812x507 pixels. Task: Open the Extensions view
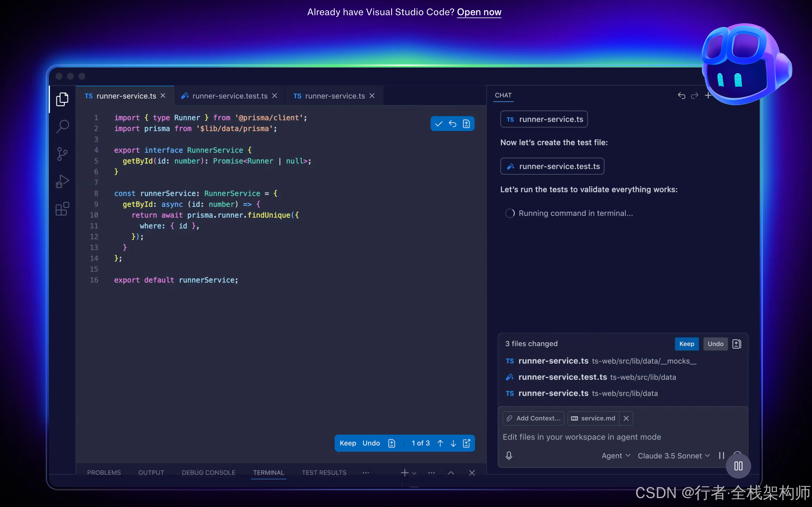tap(62, 208)
